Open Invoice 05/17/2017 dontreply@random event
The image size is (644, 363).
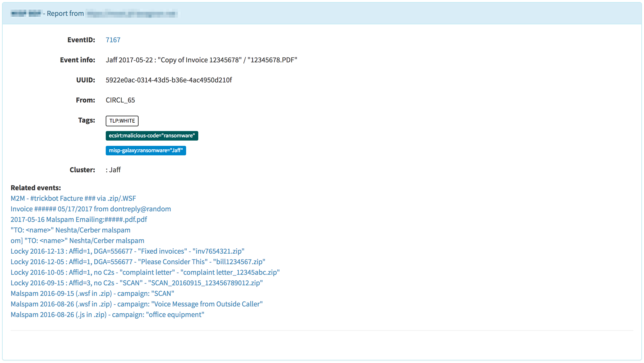[91, 209]
